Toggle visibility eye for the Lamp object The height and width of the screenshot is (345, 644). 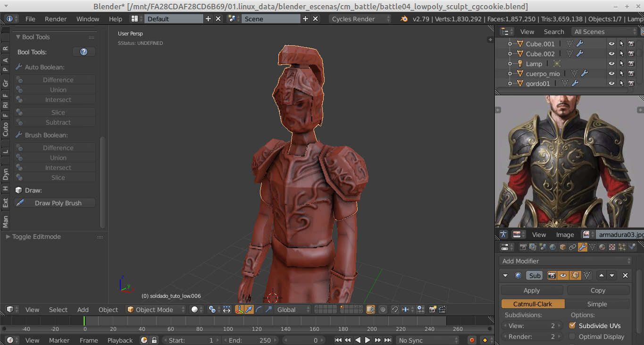[611, 64]
